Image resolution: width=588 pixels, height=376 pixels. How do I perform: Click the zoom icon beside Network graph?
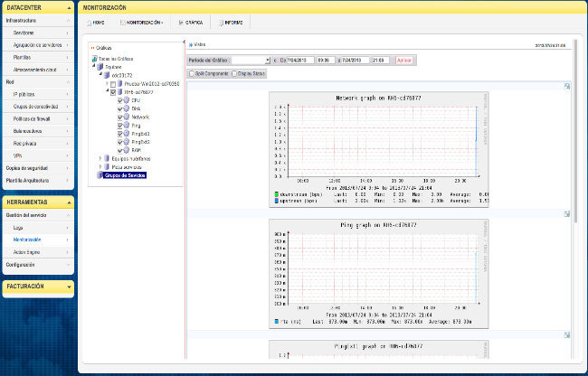pyautogui.click(x=566, y=87)
